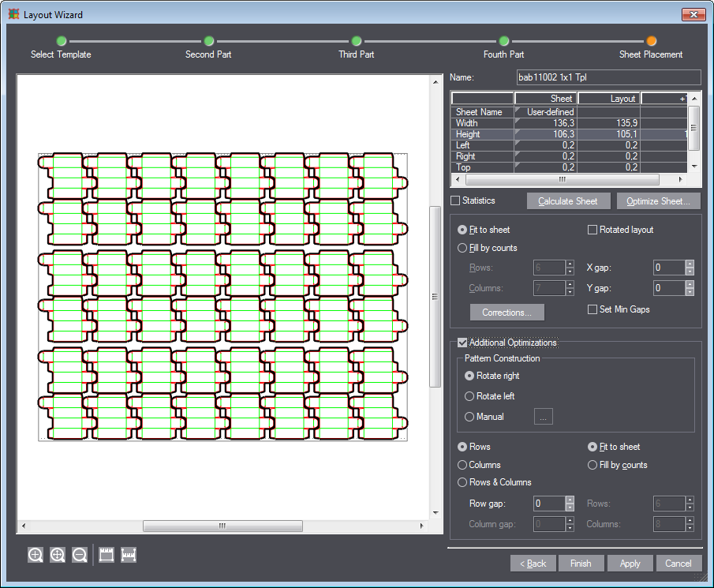This screenshot has width=714, height=588.
Task: Click the sheet ruler dimensions icon
Action: pos(107,555)
